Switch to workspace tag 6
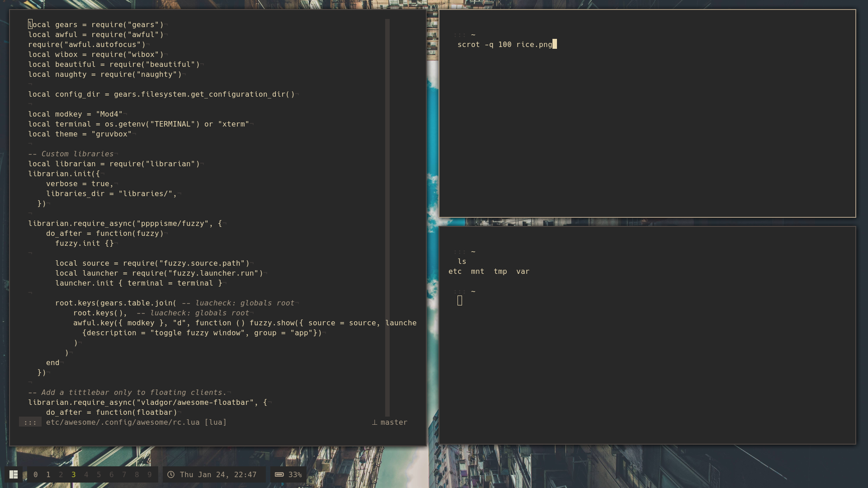Viewport: 868px width, 488px height. coord(112,474)
